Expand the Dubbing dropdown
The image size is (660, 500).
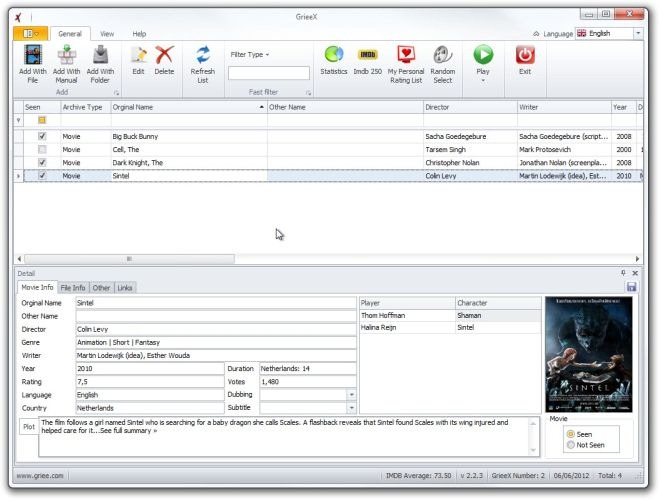point(351,395)
